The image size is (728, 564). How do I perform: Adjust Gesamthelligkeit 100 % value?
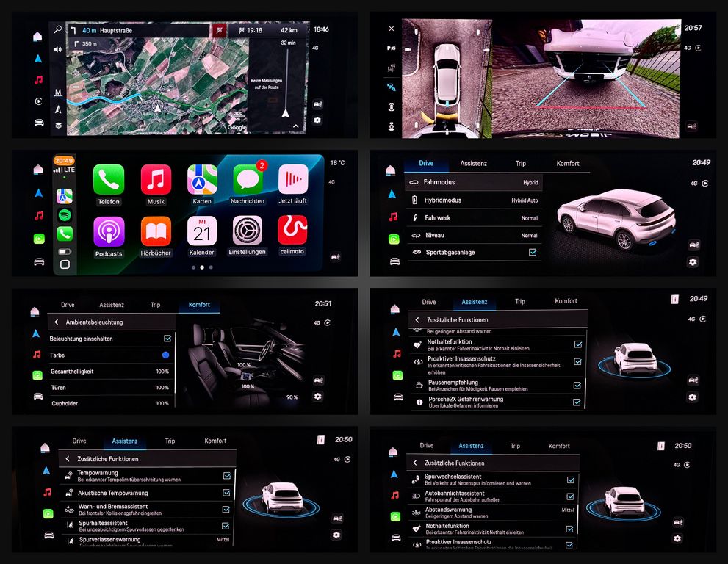[162, 372]
